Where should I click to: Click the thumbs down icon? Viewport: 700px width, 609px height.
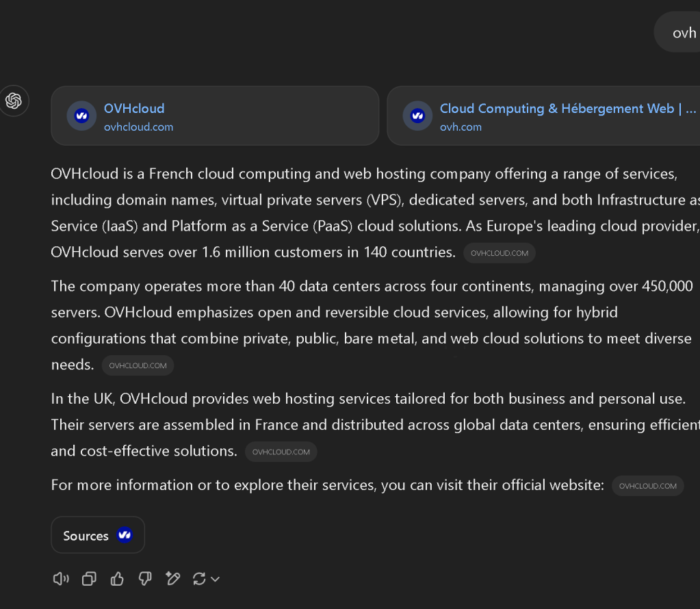click(x=145, y=579)
